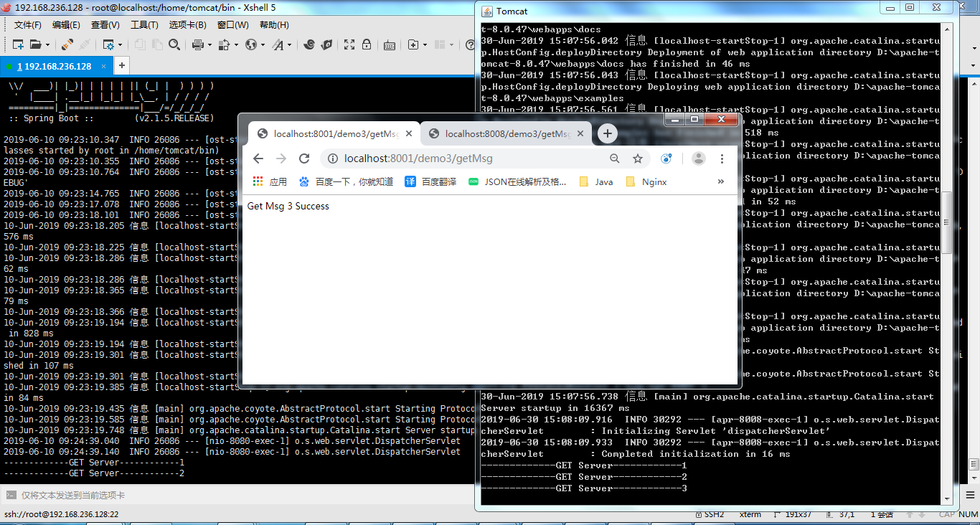Open the 百度一下，你就知道 bookmark
Viewport: 980px width, 525px height.
pos(347,181)
